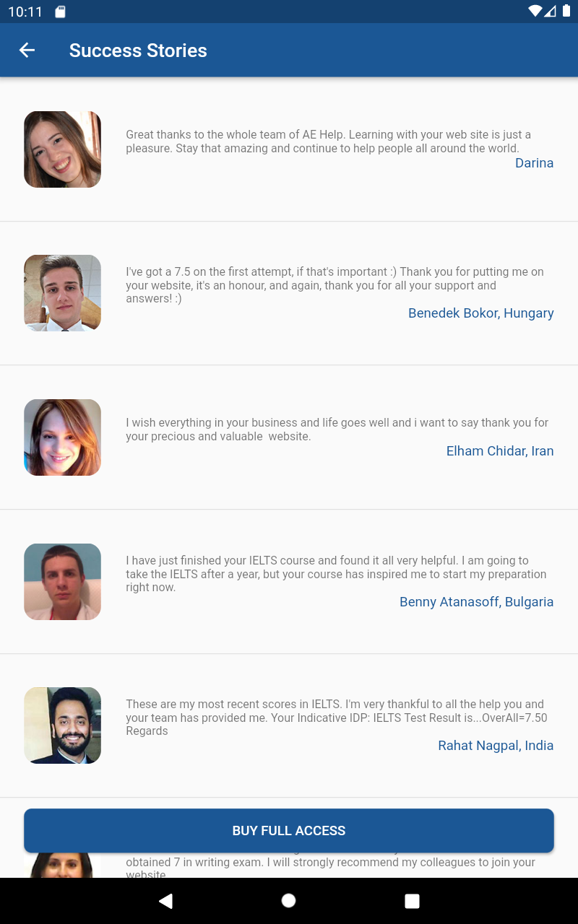The width and height of the screenshot is (578, 924).
Task: Select Benedek Bokor, Hungary
Action: [480, 313]
